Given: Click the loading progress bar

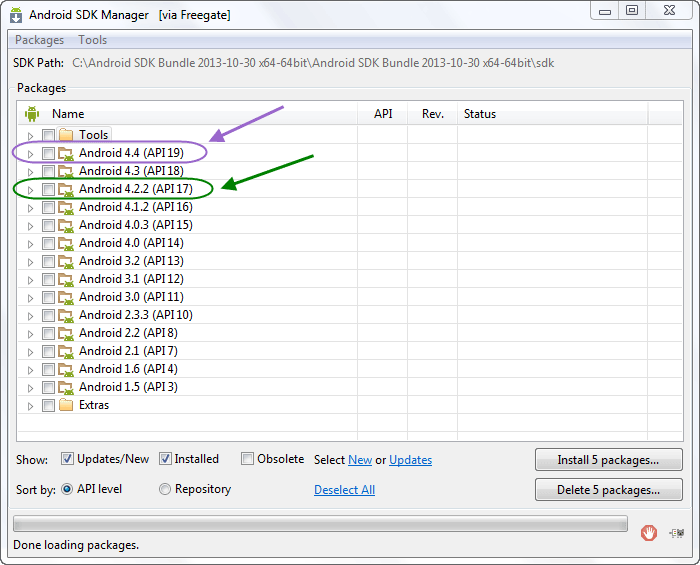Looking at the screenshot, I should [x=320, y=523].
